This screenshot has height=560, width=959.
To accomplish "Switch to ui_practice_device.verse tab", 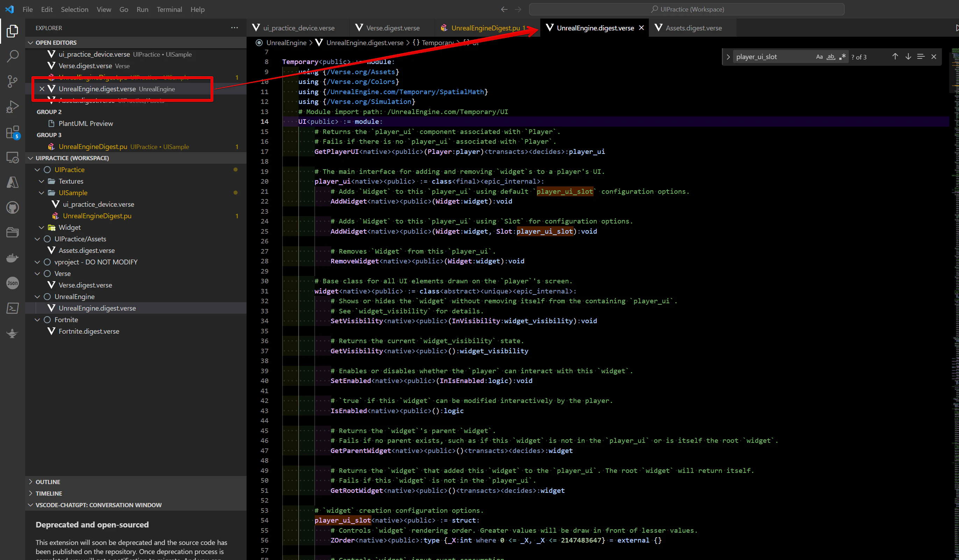I will (x=298, y=28).
